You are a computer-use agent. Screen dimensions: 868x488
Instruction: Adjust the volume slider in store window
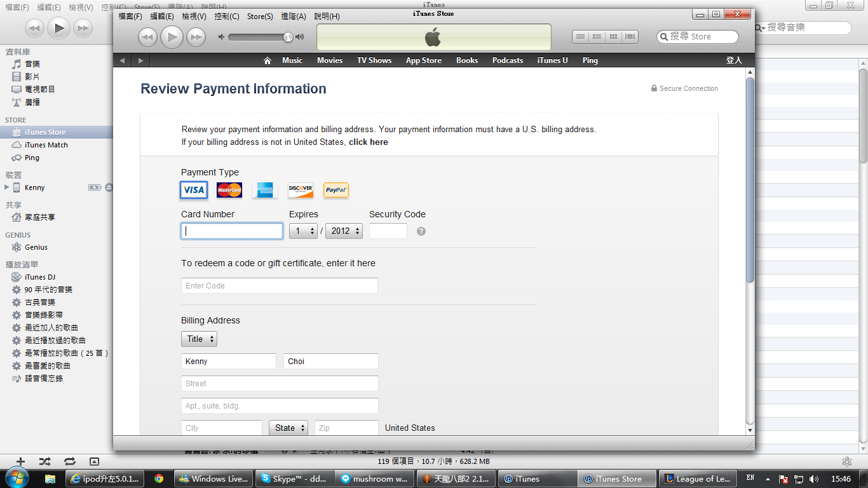(261, 37)
